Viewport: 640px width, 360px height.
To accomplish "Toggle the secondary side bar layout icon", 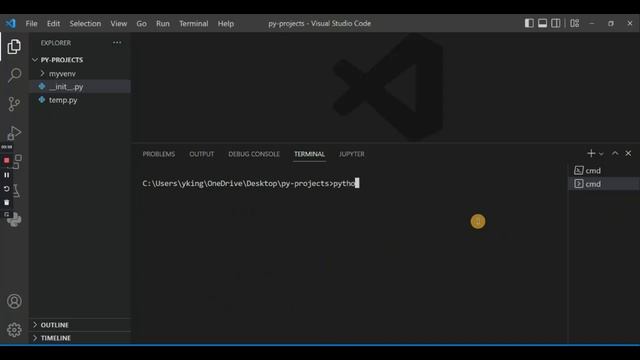I will 556,23.
